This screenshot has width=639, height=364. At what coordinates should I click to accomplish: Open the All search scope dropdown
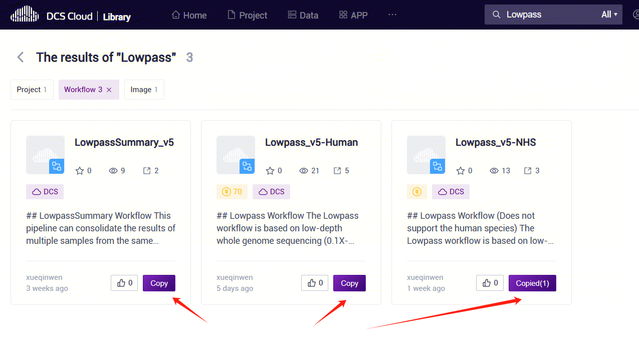coord(609,15)
